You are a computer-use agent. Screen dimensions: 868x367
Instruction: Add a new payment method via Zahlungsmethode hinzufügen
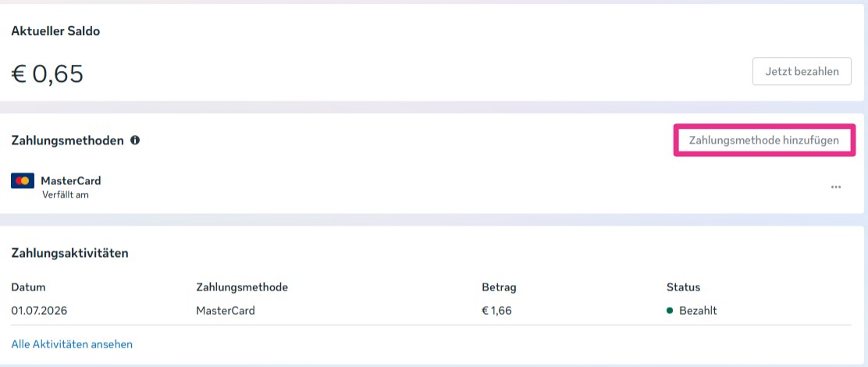[x=764, y=141]
